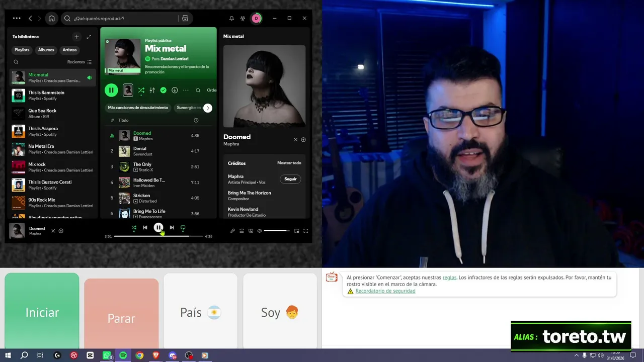
Task: Choose gender with the Soy button
Action: (280, 312)
